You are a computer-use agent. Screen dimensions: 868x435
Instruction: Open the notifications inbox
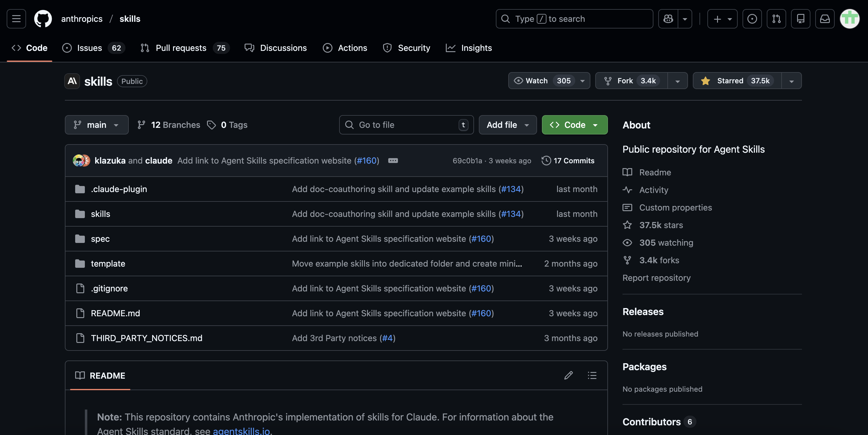[x=825, y=19]
